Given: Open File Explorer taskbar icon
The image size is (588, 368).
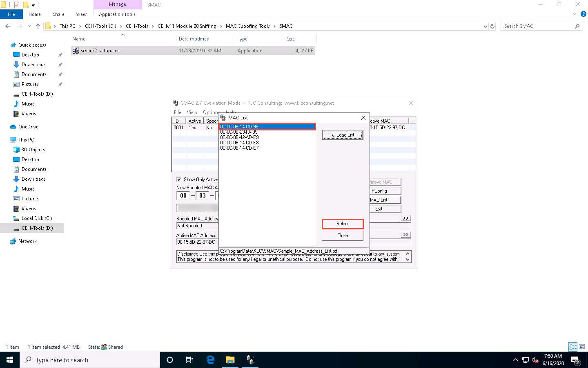Looking at the screenshot, I should pos(230,360).
